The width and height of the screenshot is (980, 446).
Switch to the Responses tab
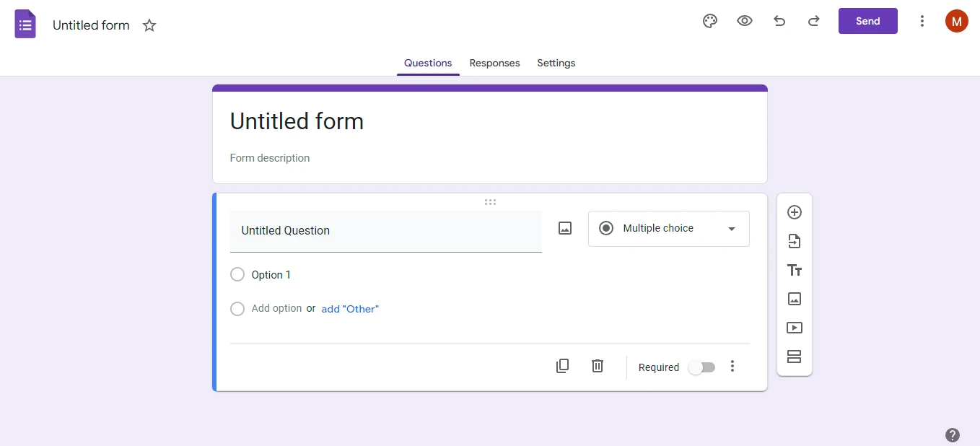click(494, 63)
